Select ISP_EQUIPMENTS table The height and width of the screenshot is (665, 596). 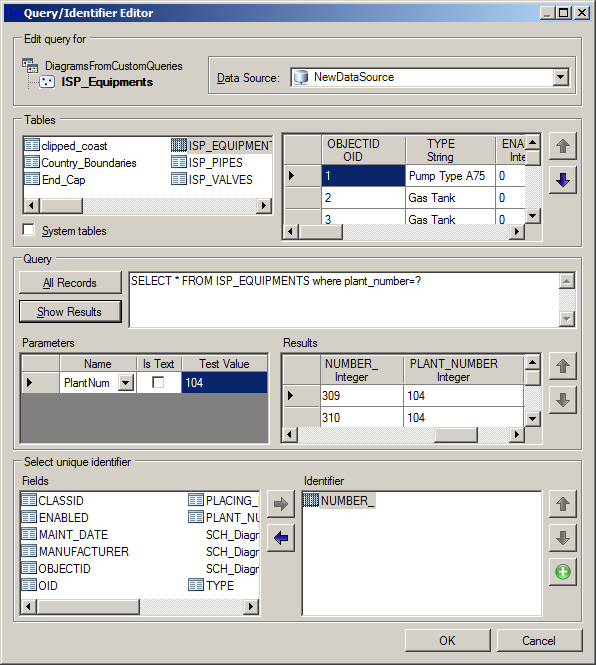coord(221,146)
